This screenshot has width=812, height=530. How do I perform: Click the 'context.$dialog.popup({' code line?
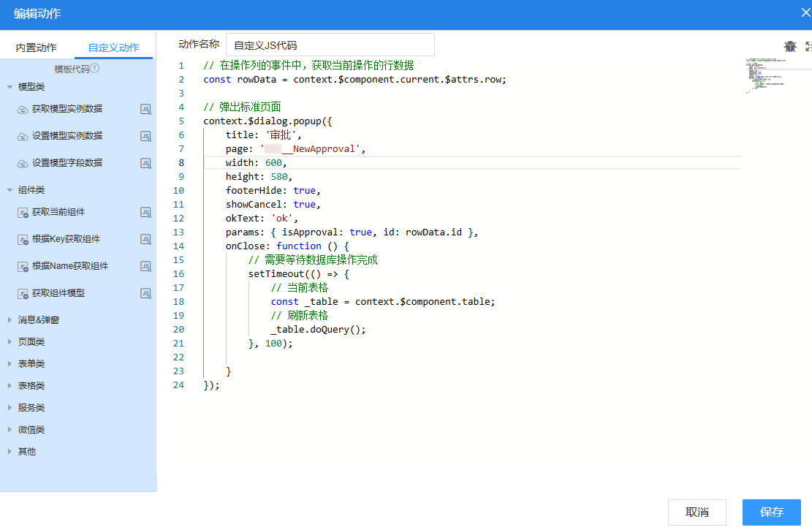(267, 121)
